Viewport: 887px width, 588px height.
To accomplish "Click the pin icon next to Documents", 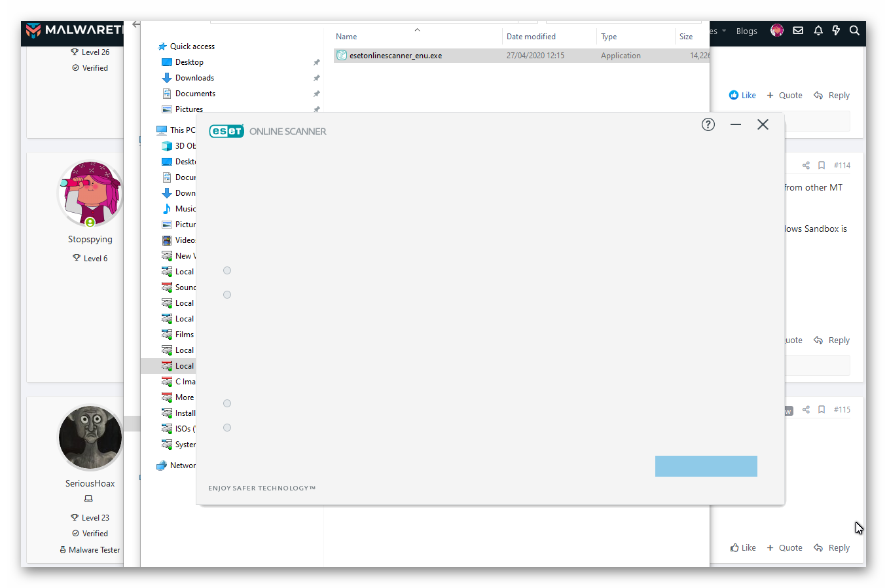I will [x=317, y=94].
